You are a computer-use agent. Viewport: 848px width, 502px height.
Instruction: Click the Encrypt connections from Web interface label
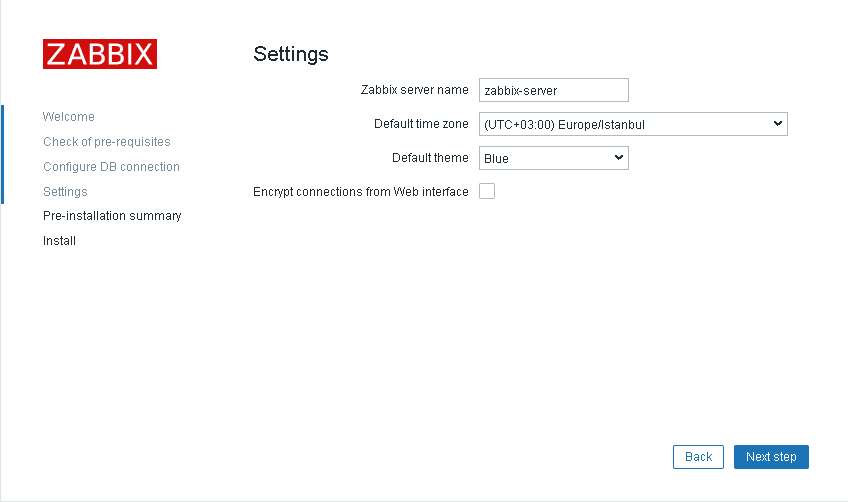361,192
